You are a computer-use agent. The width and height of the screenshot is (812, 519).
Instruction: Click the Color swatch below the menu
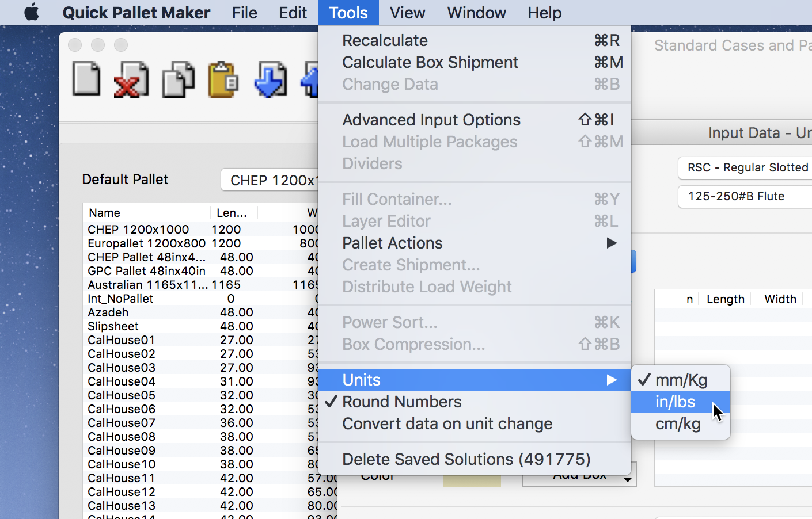coord(472,480)
